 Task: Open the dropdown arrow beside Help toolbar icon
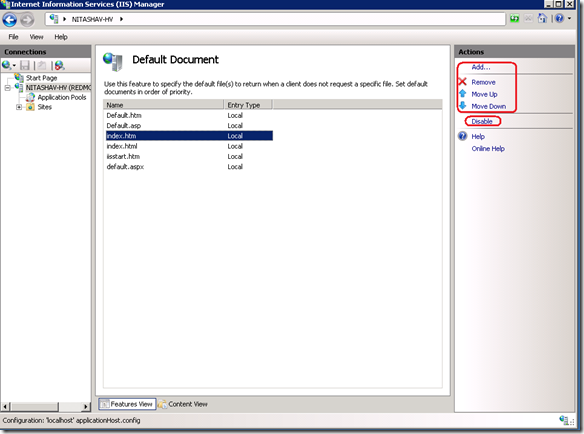point(569,18)
